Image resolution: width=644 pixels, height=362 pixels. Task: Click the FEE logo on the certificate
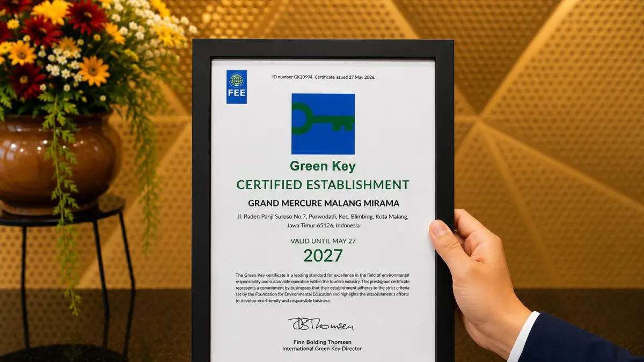[x=237, y=87]
